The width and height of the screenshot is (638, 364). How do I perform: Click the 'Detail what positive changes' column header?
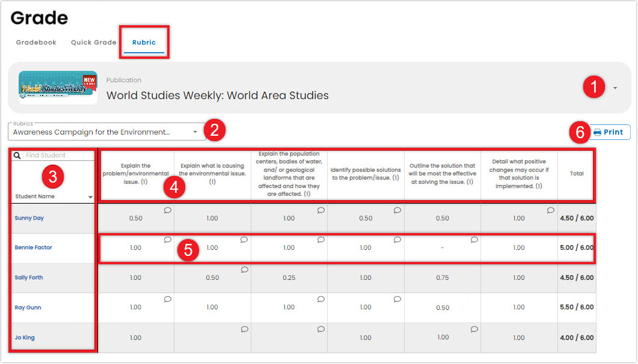[x=519, y=174]
